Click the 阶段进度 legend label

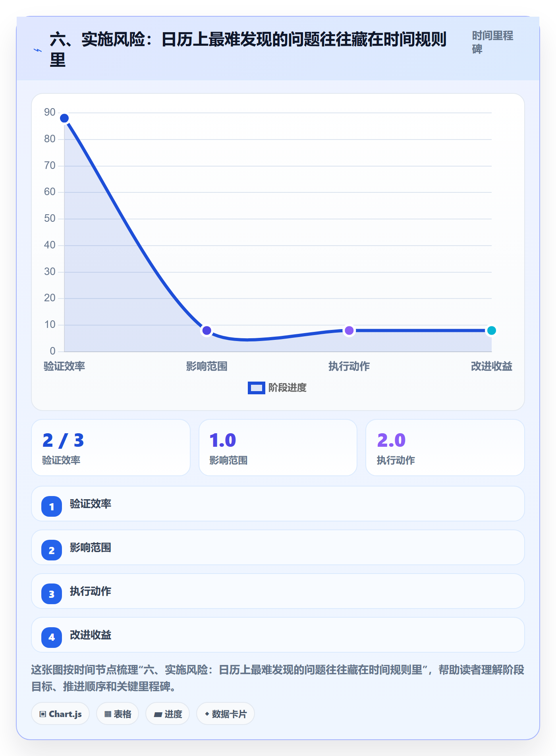pyautogui.click(x=288, y=388)
